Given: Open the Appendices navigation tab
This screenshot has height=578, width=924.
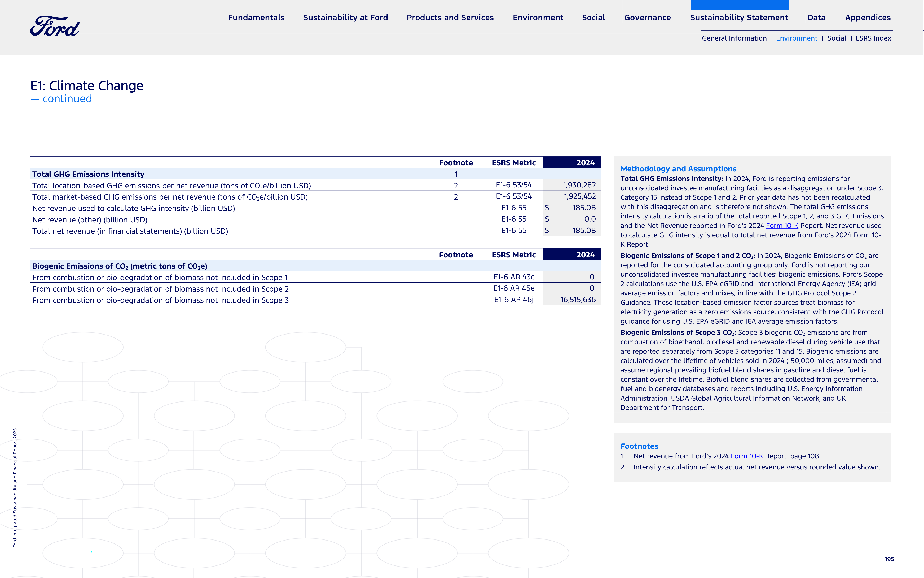Looking at the screenshot, I should [x=868, y=18].
